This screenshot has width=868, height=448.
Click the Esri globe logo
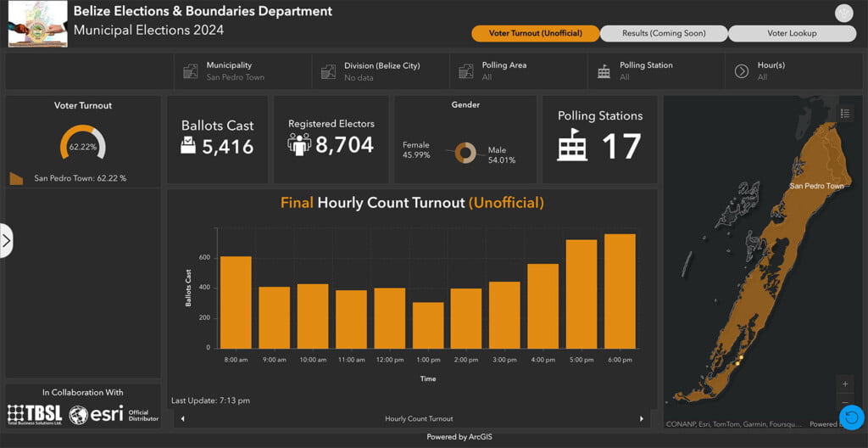click(79, 414)
